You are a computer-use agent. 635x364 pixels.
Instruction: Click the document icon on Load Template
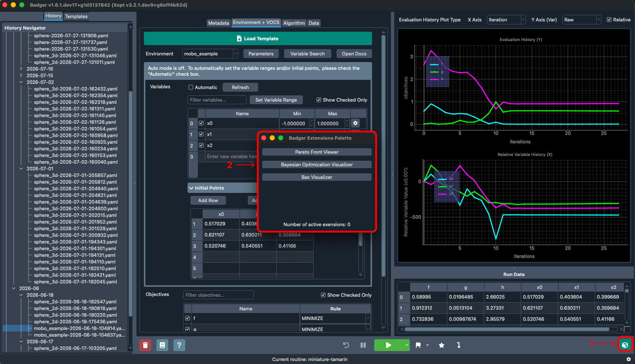click(239, 38)
